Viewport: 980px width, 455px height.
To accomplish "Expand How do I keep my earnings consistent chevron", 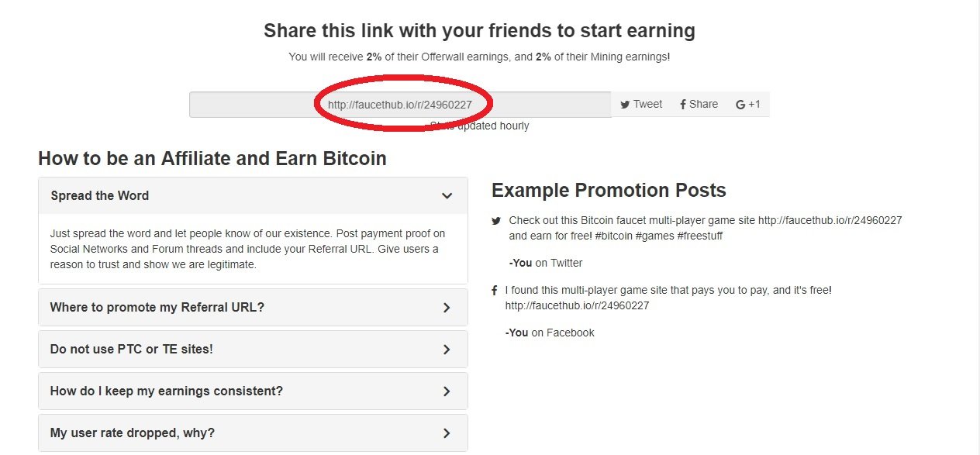I will tap(447, 391).
